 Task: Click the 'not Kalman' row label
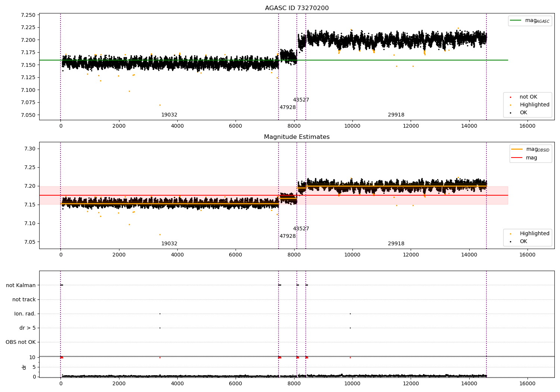click(x=21, y=285)
